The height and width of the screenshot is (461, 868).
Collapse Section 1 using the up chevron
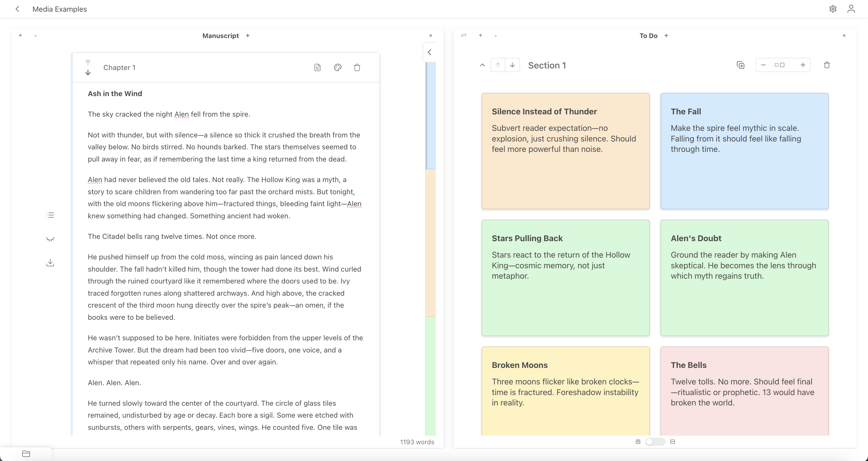(482, 65)
